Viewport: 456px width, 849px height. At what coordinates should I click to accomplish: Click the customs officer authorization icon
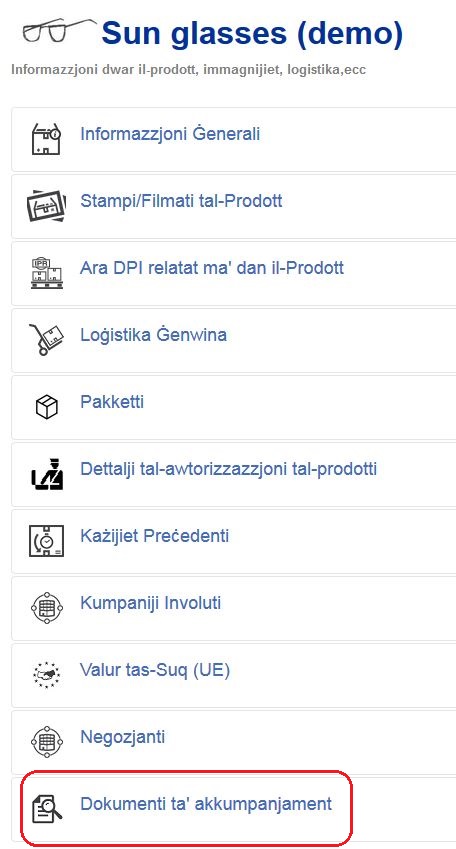tap(47, 474)
